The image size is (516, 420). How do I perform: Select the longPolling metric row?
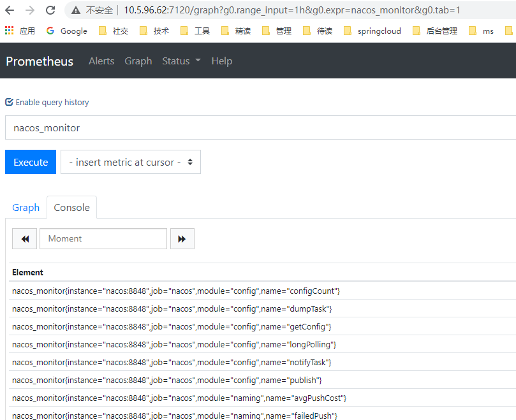[263, 344]
